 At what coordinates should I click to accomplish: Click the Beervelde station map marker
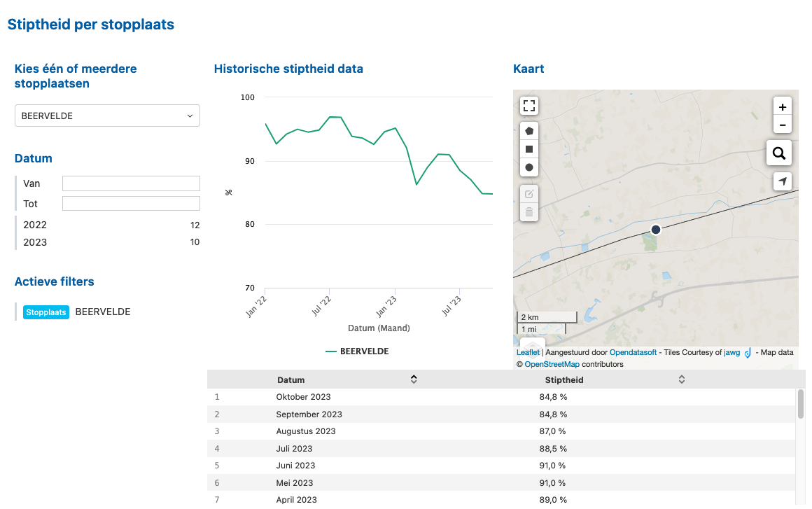pyautogui.click(x=655, y=230)
